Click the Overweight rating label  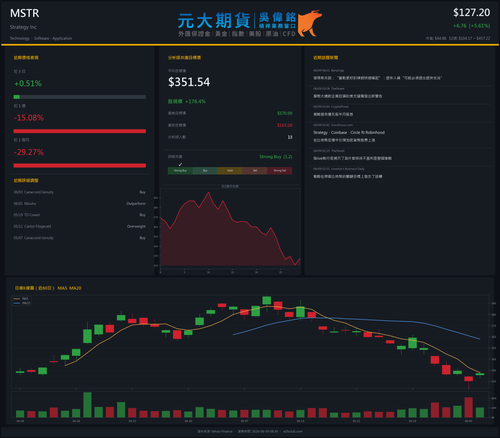pos(136,226)
